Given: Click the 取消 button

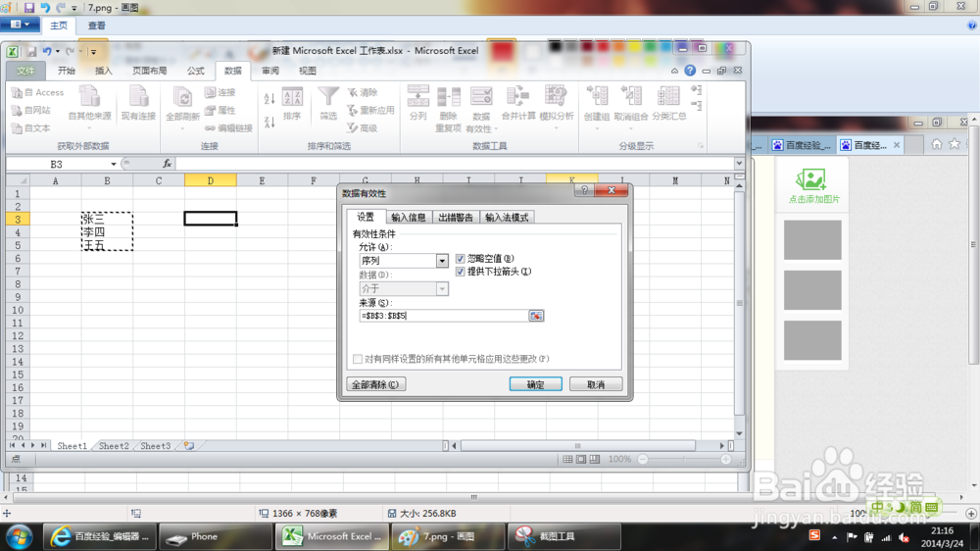Looking at the screenshot, I should pyautogui.click(x=596, y=384).
